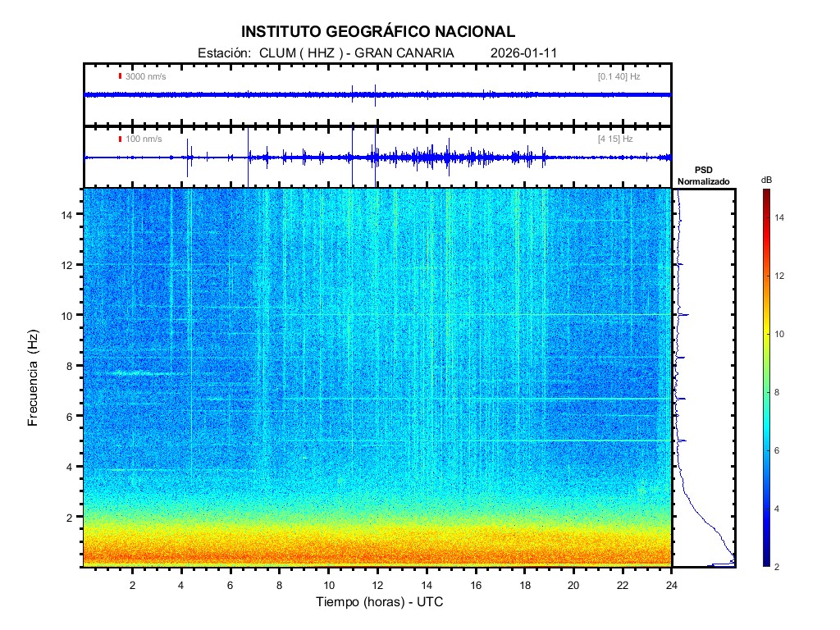Viewport: 840px width, 630px height.
Task: Click the dark blue bottom of colorbar
Action: (765, 563)
